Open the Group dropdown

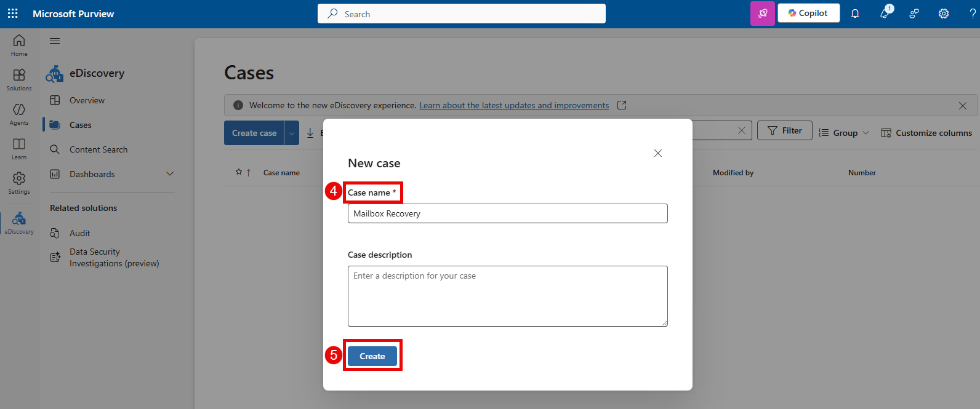pos(844,133)
